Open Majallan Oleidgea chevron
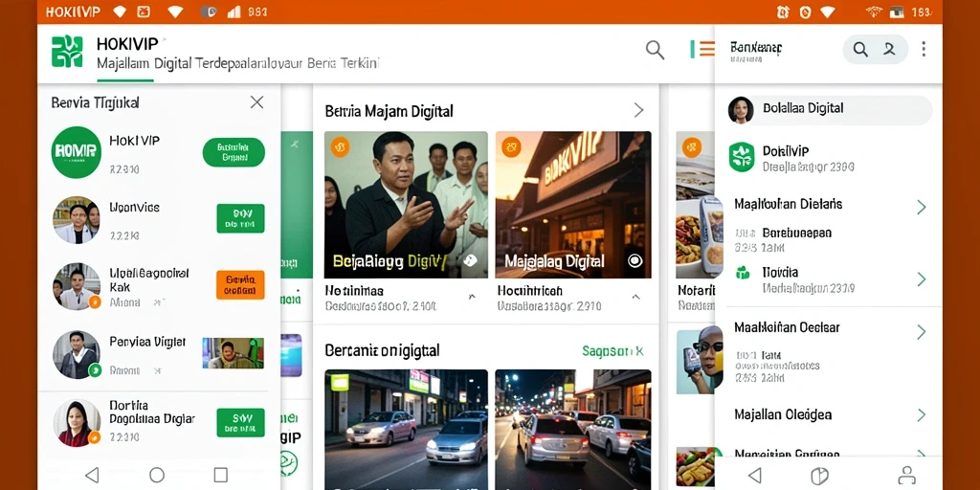 [922, 414]
